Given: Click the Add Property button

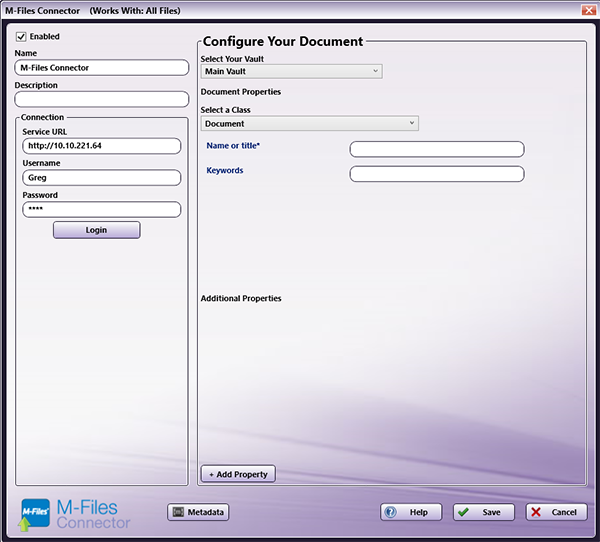Looking at the screenshot, I should (238, 474).
